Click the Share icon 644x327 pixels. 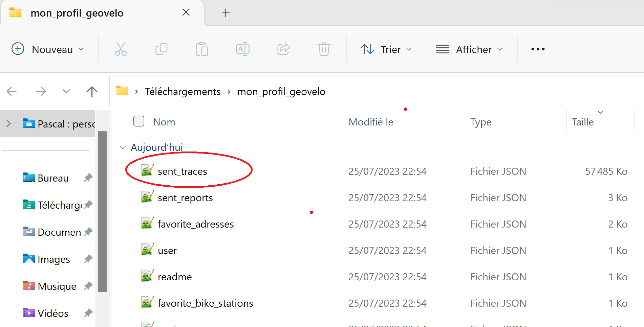(283, 49)
